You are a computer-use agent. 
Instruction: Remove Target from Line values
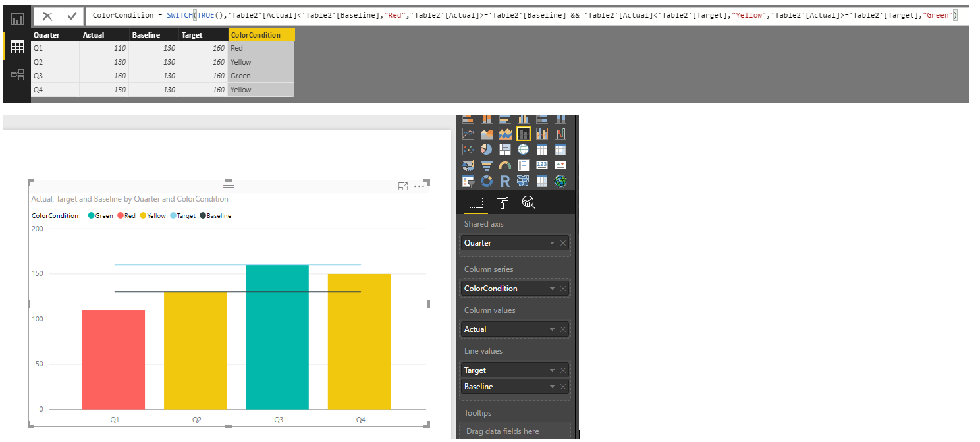tap(563, 370)
